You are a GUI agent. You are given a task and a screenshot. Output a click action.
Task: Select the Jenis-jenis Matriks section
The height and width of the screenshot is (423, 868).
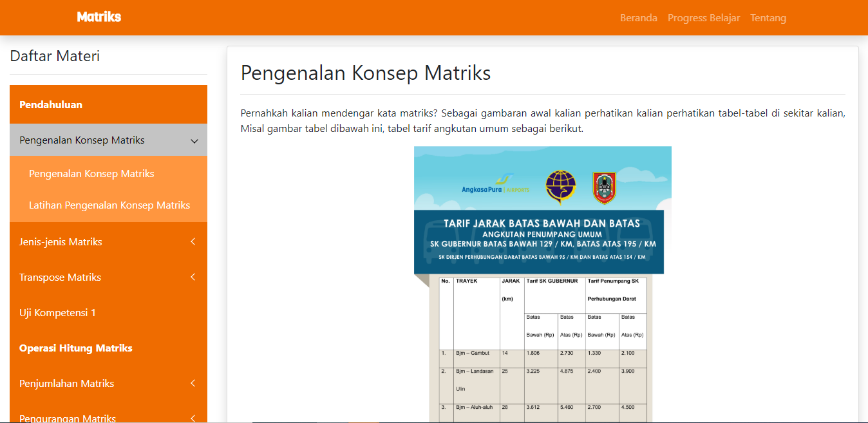point(61,242)
